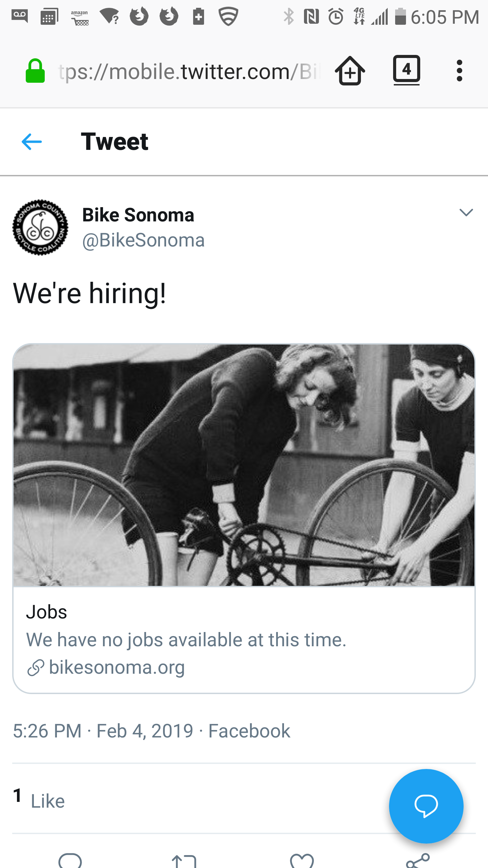Tap the green secure lock icon
The height and width of the screenshot is (868, 488).
point(35,71)
